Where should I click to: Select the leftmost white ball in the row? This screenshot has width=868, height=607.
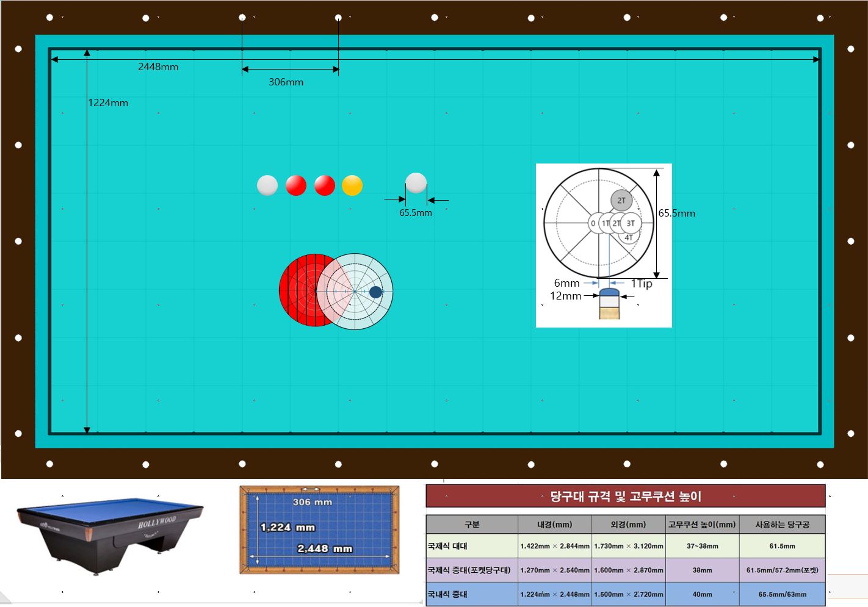(267, 185)
